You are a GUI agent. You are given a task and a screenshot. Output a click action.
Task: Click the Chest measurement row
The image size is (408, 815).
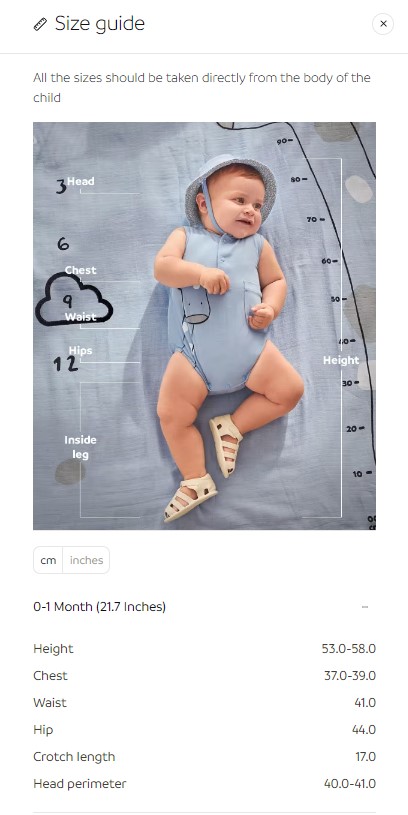tap(204, 676)
